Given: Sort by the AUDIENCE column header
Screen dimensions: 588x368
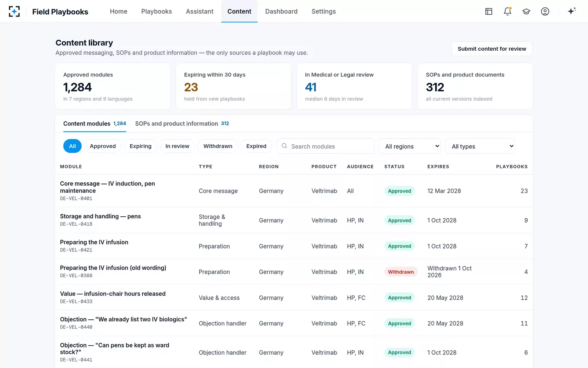Looking at the screenshot, I should point(360,166).
